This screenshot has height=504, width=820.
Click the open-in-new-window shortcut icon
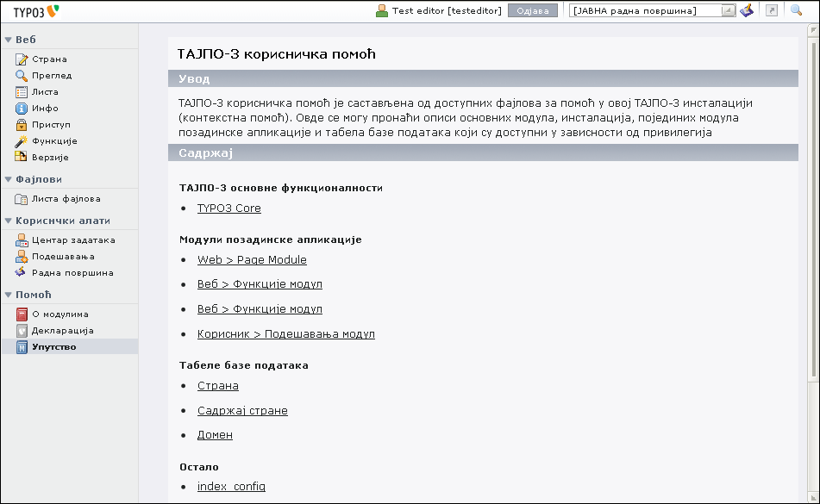[x=772, y=10]
